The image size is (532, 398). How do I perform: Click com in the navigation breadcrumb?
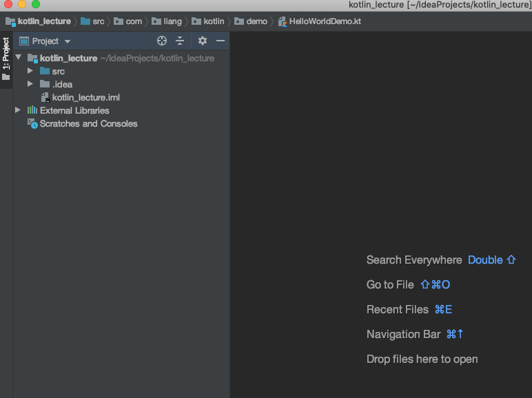[134, 21]
